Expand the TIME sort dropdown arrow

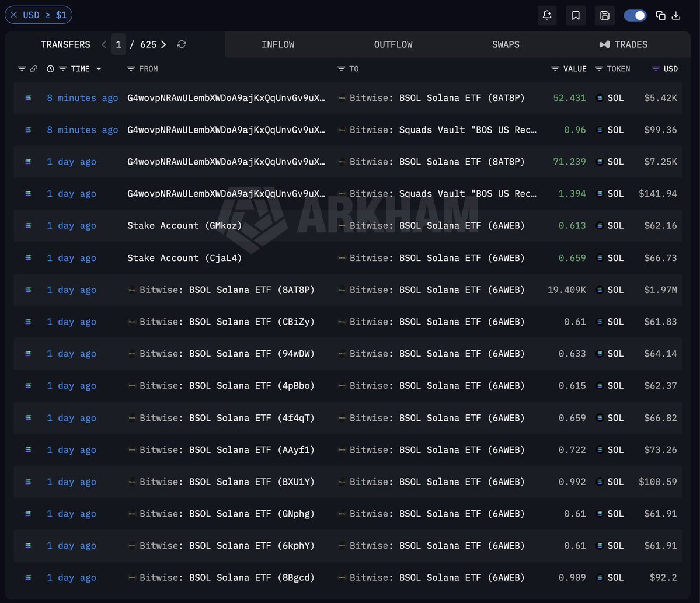tap(99, 69)
